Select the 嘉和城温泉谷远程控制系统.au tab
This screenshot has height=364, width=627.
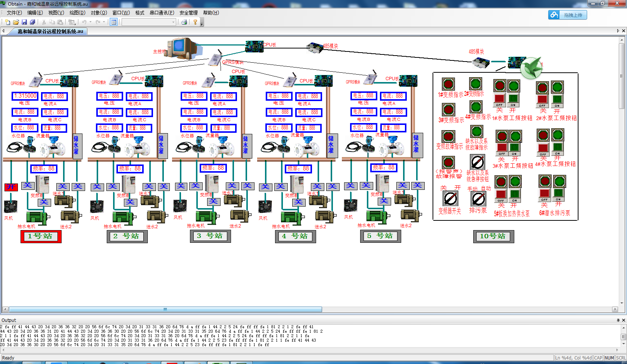50,31
